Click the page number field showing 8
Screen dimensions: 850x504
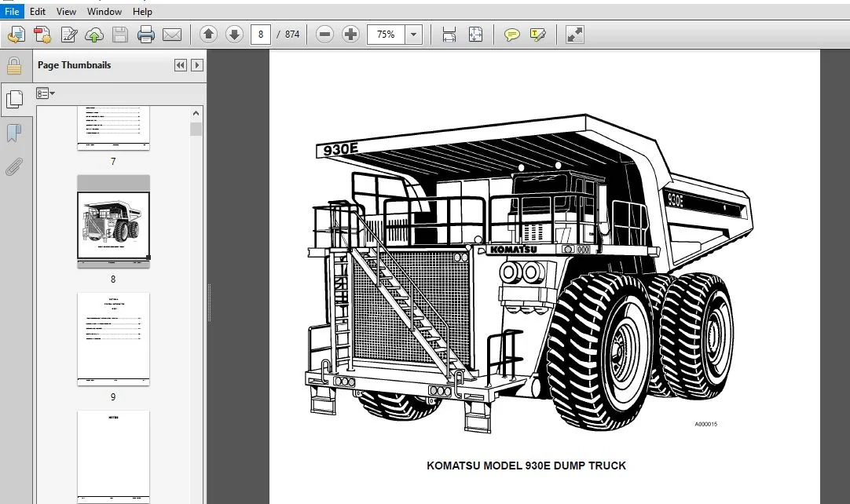coord(261,35)
